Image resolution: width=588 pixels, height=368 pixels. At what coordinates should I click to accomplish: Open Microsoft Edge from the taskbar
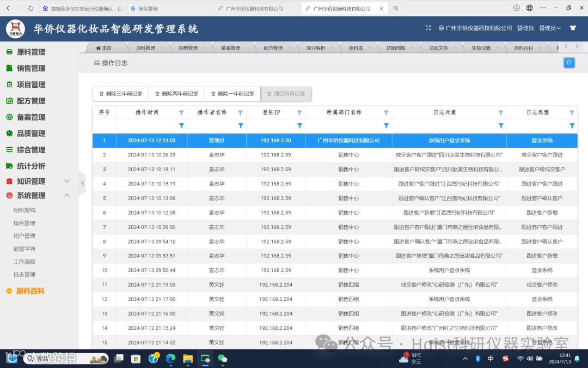click(x=170, y=359)
